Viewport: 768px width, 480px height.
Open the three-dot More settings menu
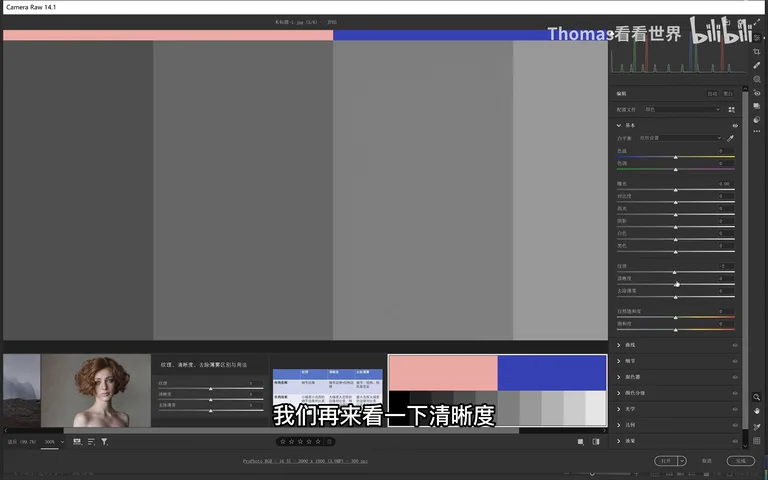(757, 131)
